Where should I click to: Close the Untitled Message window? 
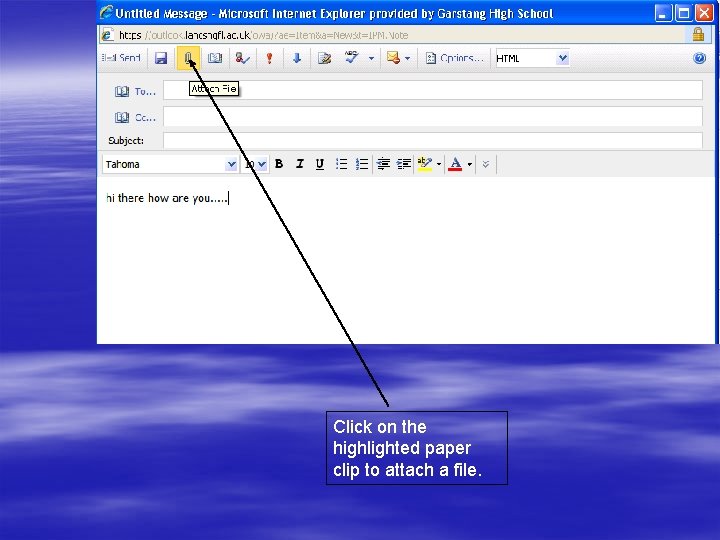tap(703, 13)
